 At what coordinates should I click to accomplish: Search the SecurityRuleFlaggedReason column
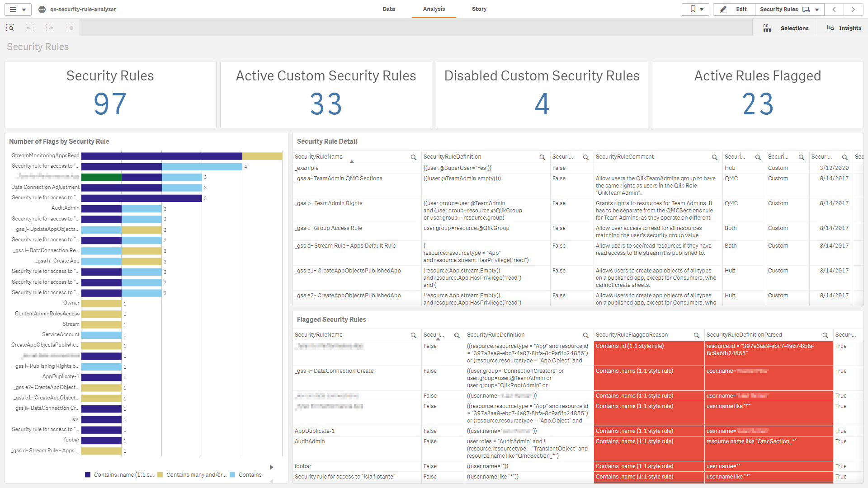[696, 335]
